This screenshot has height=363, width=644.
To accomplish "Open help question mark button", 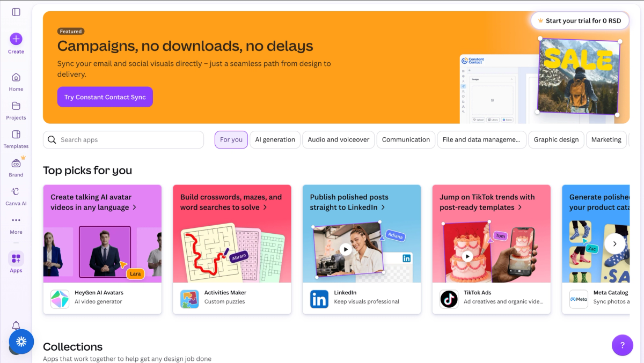I will point(623,345).
